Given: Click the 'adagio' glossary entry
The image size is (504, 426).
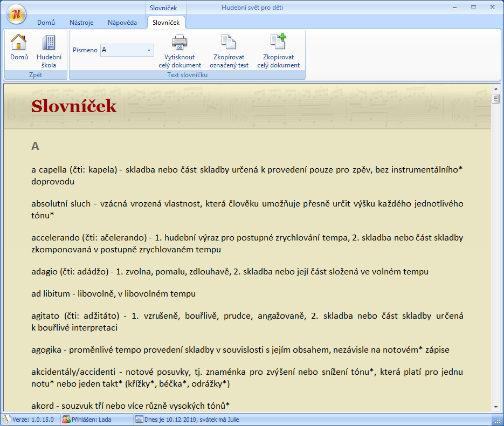Looking at the screenshot, I should [230, 272].
